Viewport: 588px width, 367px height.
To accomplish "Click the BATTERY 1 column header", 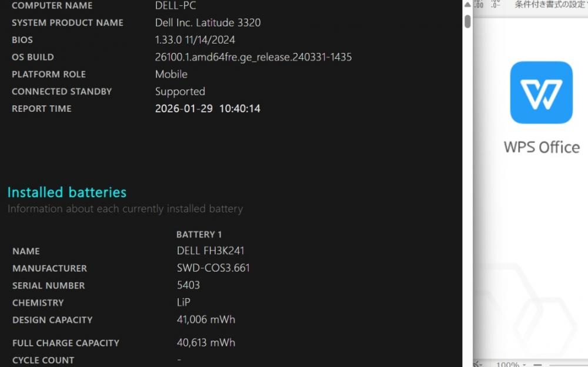I will (x=199, y=235).
